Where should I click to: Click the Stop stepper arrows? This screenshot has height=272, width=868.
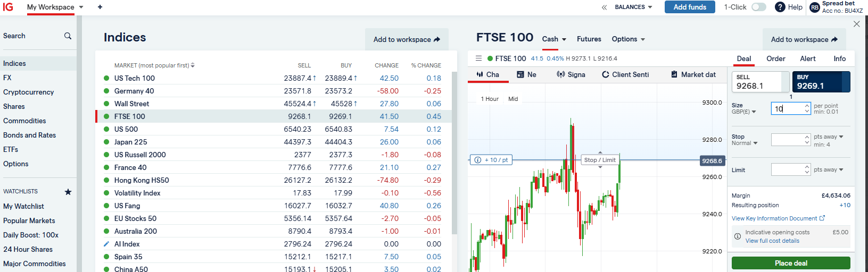click(807, 139)
